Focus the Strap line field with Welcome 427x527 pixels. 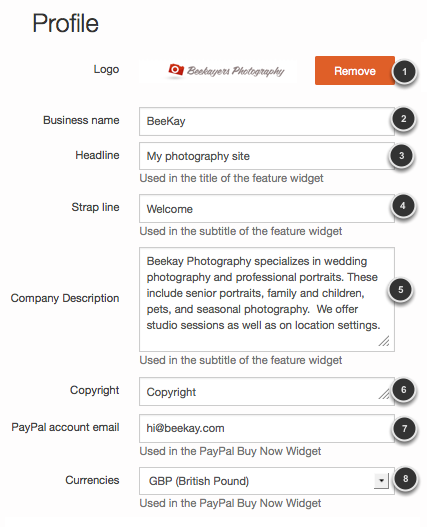click(x=267, y=209)
